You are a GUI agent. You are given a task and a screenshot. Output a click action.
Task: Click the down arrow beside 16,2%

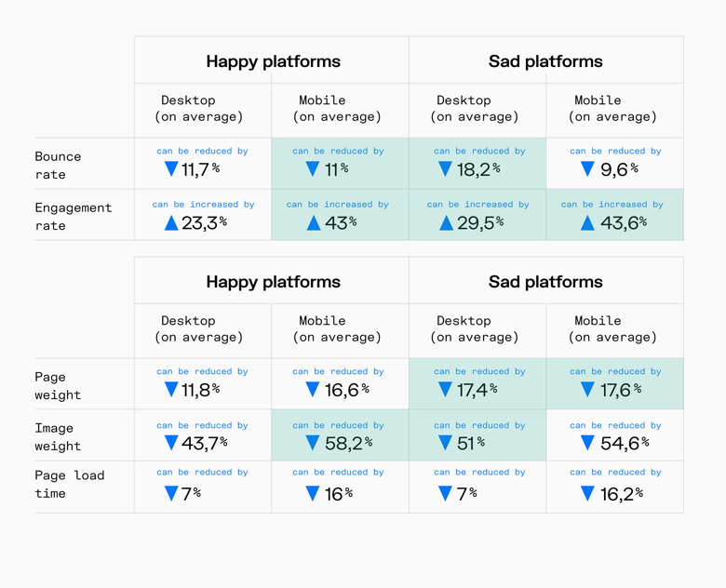point(587,493)
